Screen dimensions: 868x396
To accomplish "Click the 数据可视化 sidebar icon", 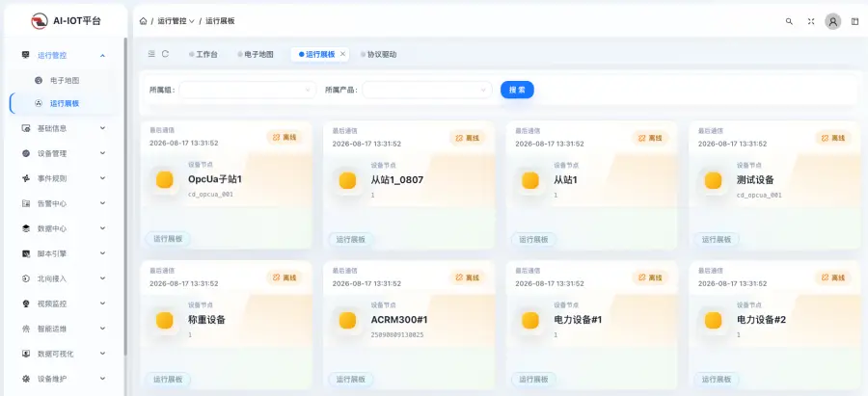I will click(x=25, y=354).
